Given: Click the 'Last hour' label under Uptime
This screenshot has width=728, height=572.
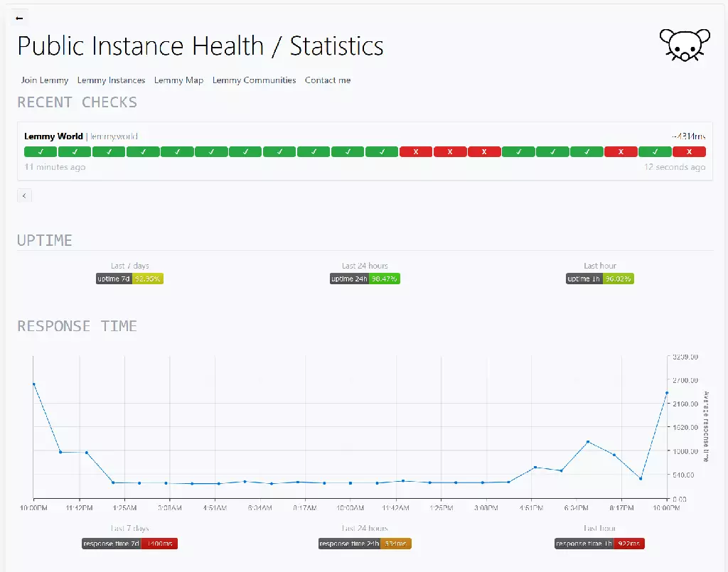Looking at the screenshot, I should coord(600,266).
